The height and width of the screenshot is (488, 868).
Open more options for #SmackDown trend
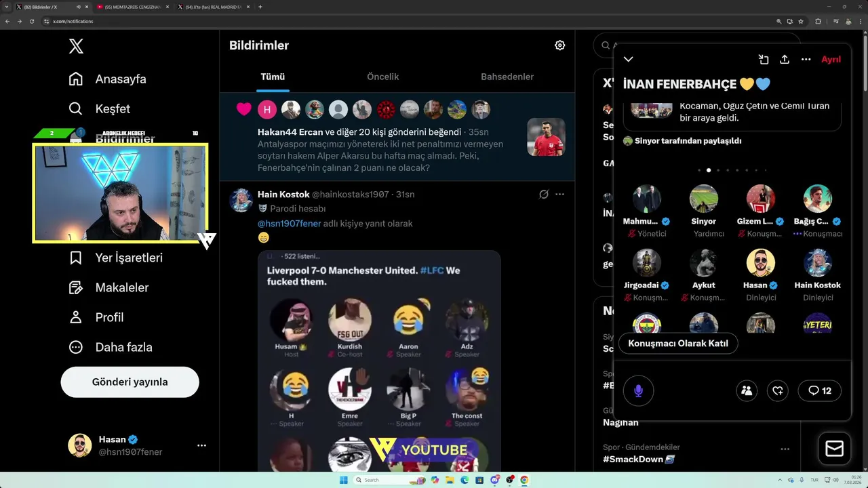[x=785, y=449]
